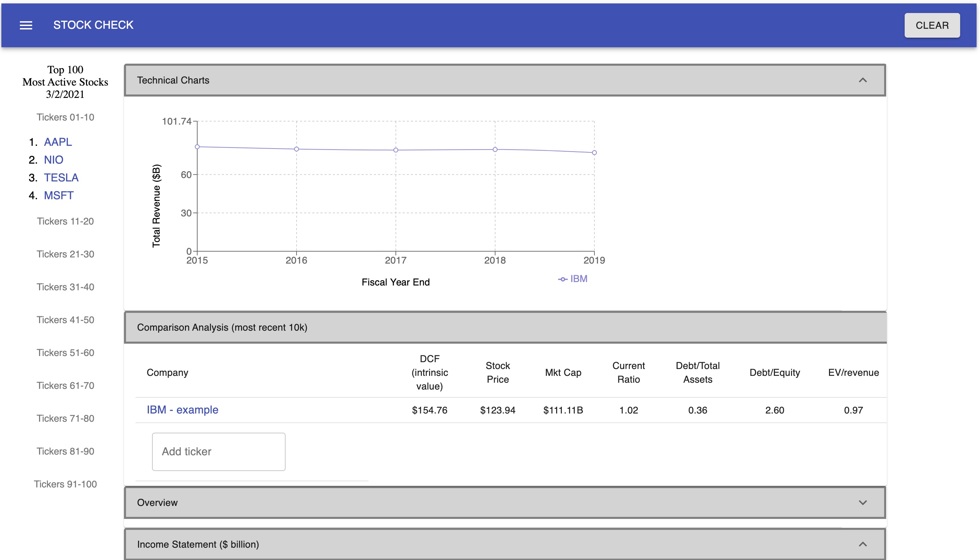Screen dimensions: 980x560
Task: Expand the Tickers 51-60 group
Action: [65, 353]
